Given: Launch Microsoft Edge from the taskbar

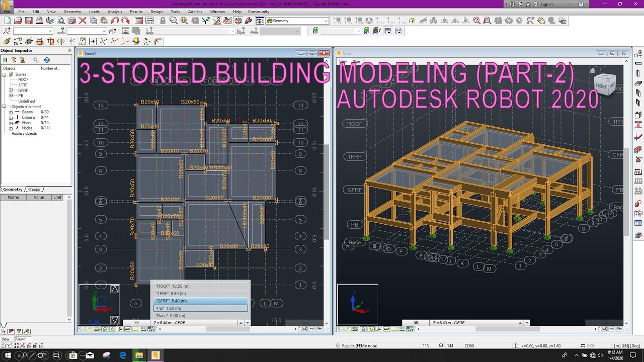Looking at the screenshot, I should pos(122,355).
